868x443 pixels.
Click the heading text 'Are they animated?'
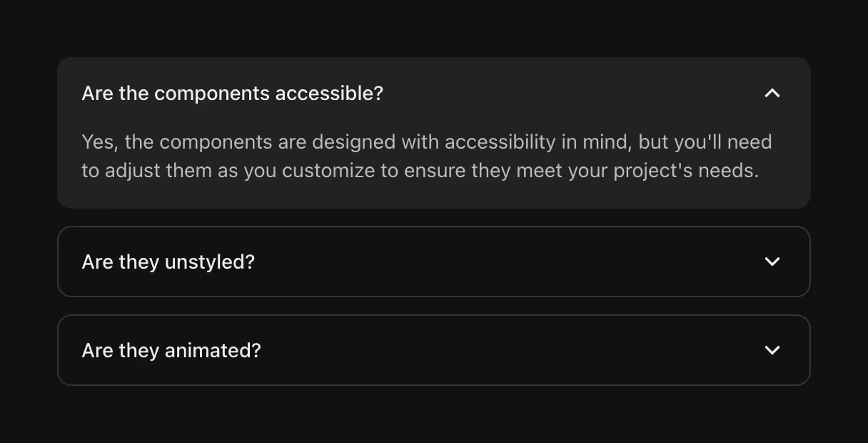[171, 350]
